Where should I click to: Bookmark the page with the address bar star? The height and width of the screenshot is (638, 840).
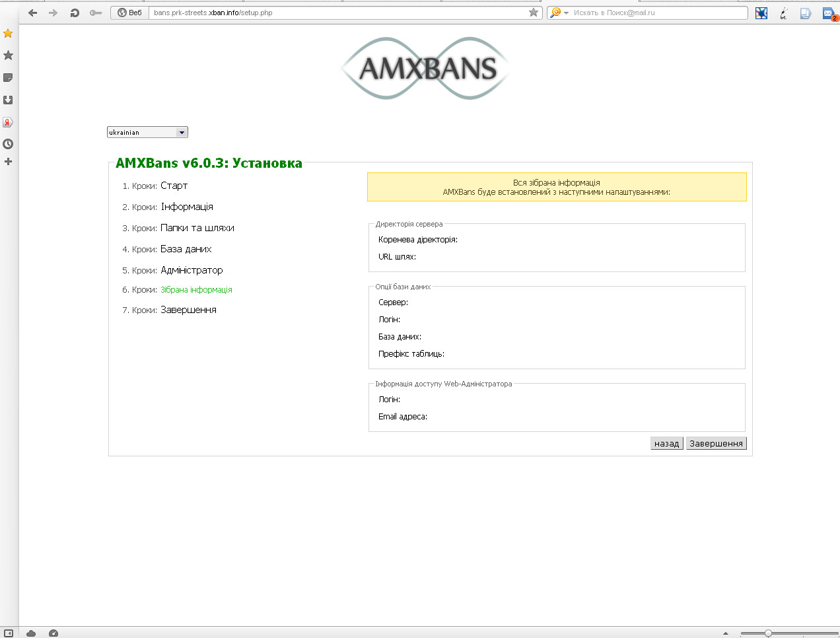pos(534,13)
